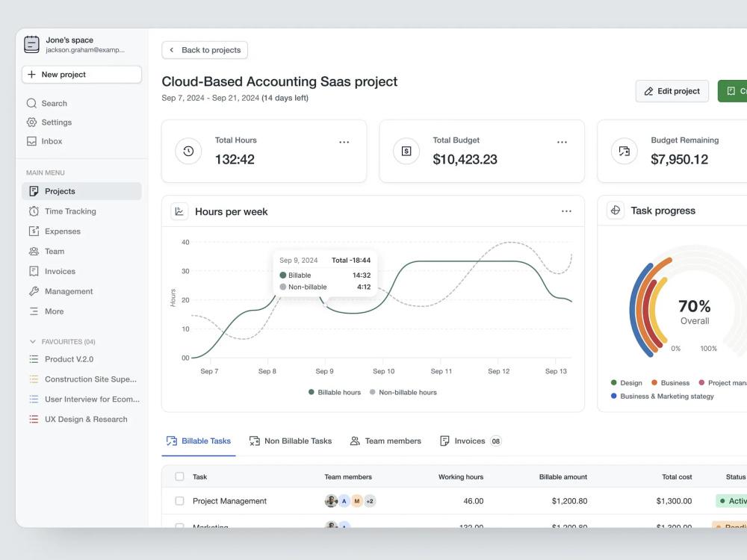
Task: Click Active status badge in Project Management row
Action: [x=732, y=501]
